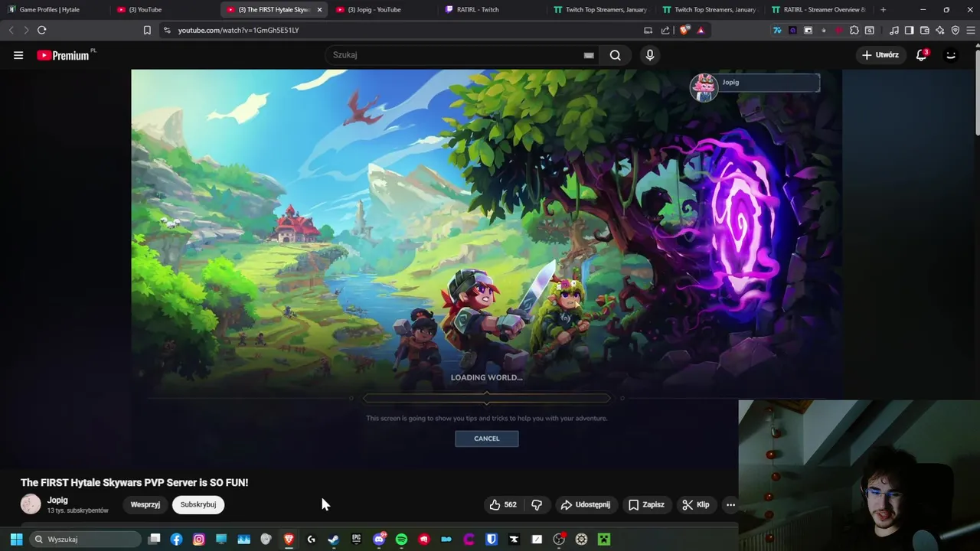Open the YouTube account avatar menu
980x551 pixels.
click(x=951, y=55)
